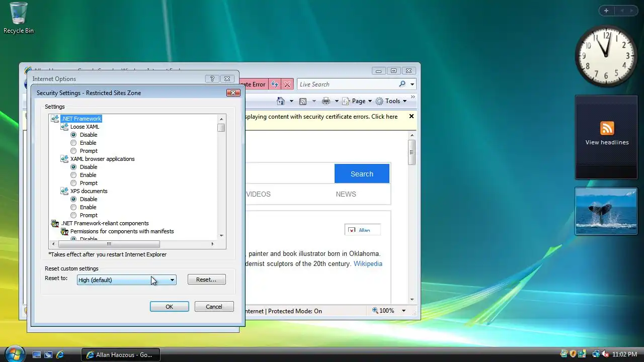Click the Refresh icon beside the address bar

click(x=275, y=84)
